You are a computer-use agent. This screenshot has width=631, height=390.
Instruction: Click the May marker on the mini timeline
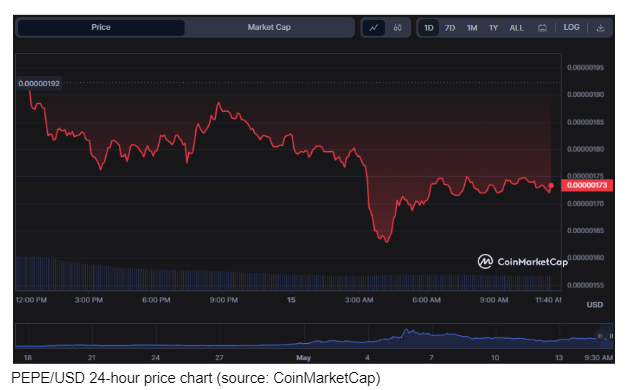[x=303, y=357]
